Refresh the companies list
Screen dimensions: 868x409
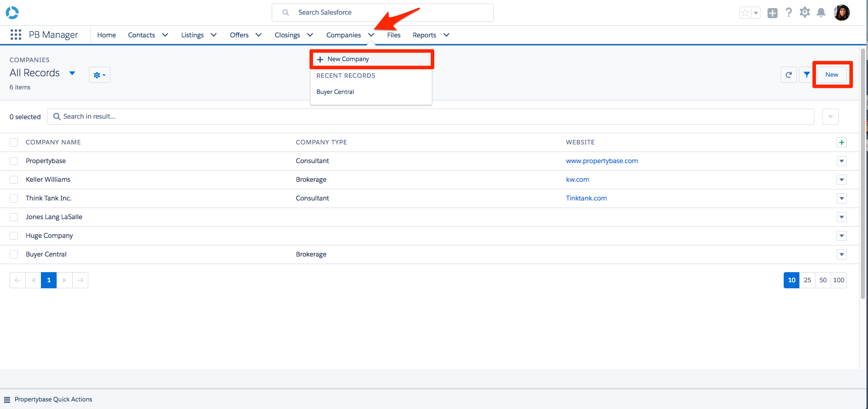click(788, 75)
